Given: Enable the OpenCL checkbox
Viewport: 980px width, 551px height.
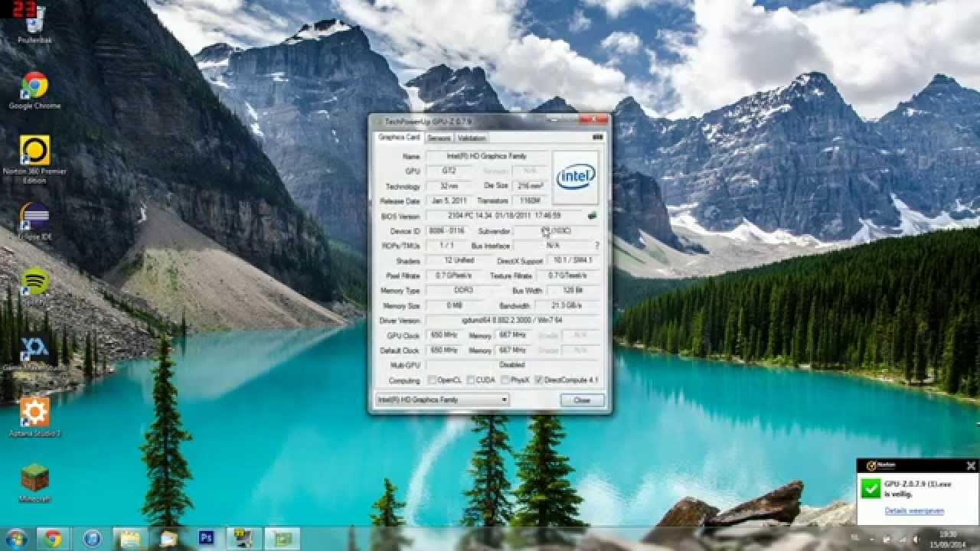Looking at the screenshot, I should tap(433, 380).
